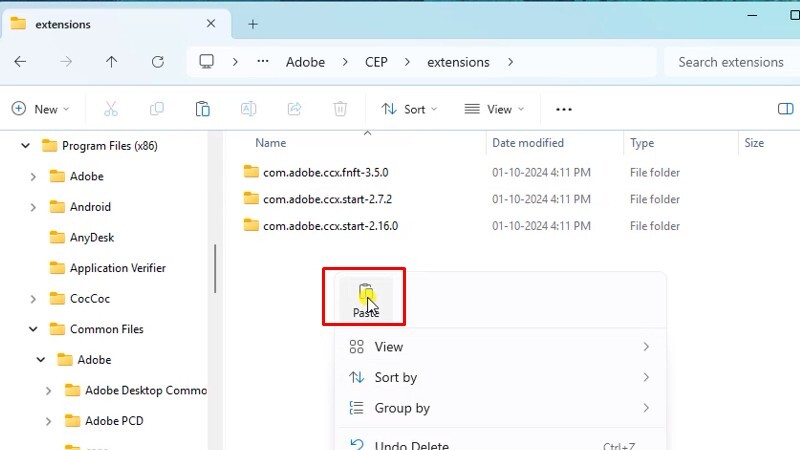The height and width of the screenshot is (450, 800).
Task: Sort by the Name column header
Action: click(270, 143)
